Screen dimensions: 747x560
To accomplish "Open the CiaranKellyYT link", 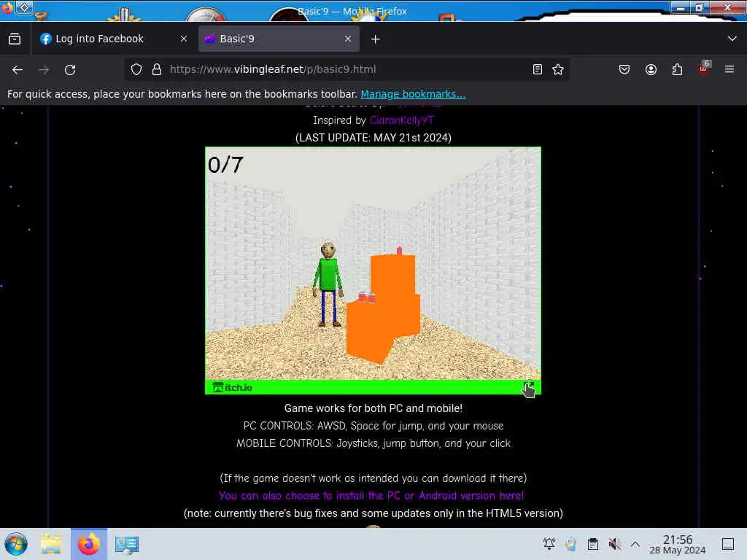I will [x=402, y=120].
